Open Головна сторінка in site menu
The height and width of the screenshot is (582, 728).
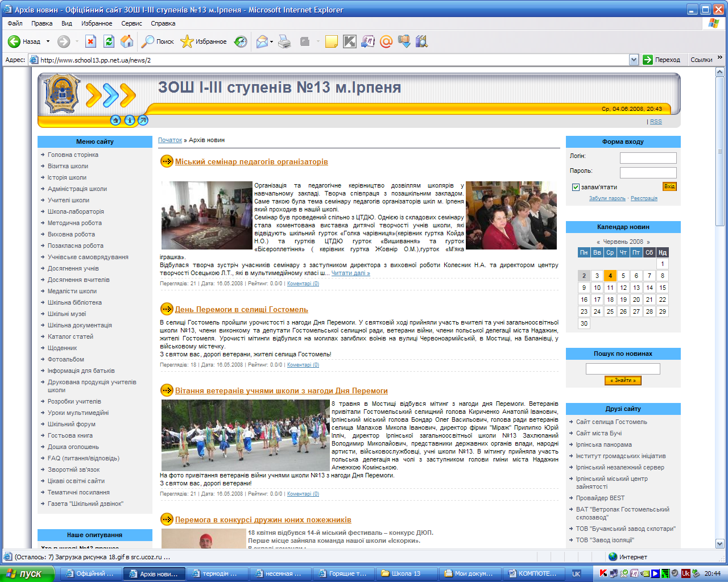pos(73,155)
